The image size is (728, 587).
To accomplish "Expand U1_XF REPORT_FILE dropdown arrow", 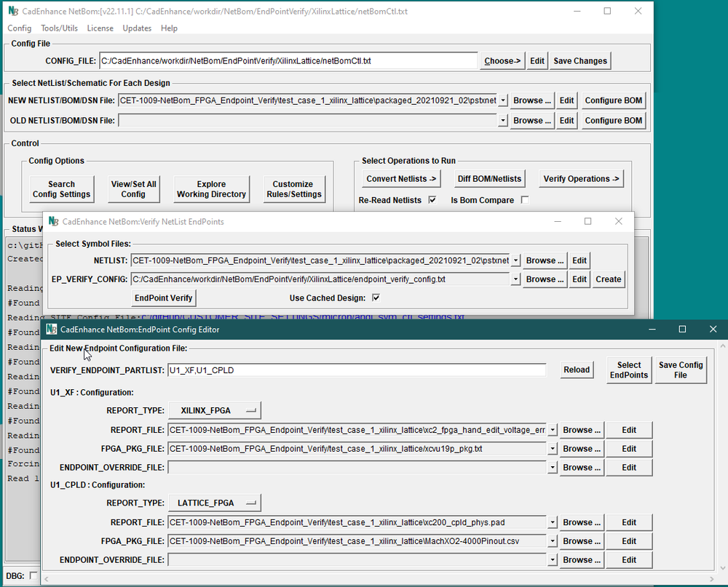I will click(552, 430).
